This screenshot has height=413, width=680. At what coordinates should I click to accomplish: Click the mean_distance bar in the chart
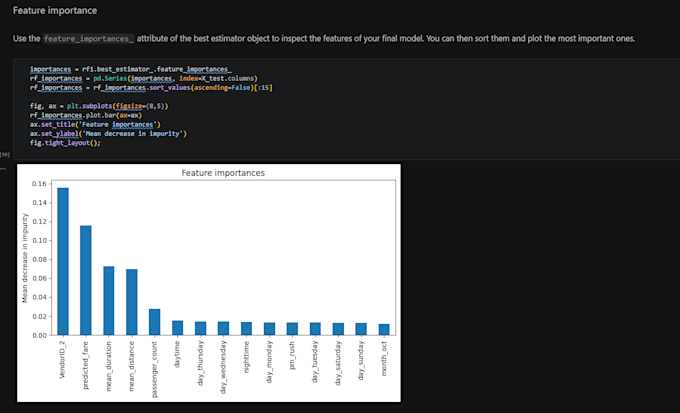click(132, 302)
